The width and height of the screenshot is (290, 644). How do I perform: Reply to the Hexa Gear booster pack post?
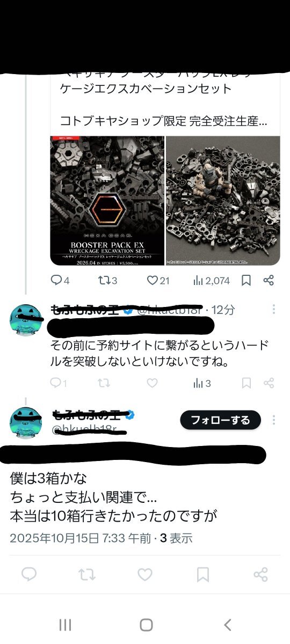(60, 280)
